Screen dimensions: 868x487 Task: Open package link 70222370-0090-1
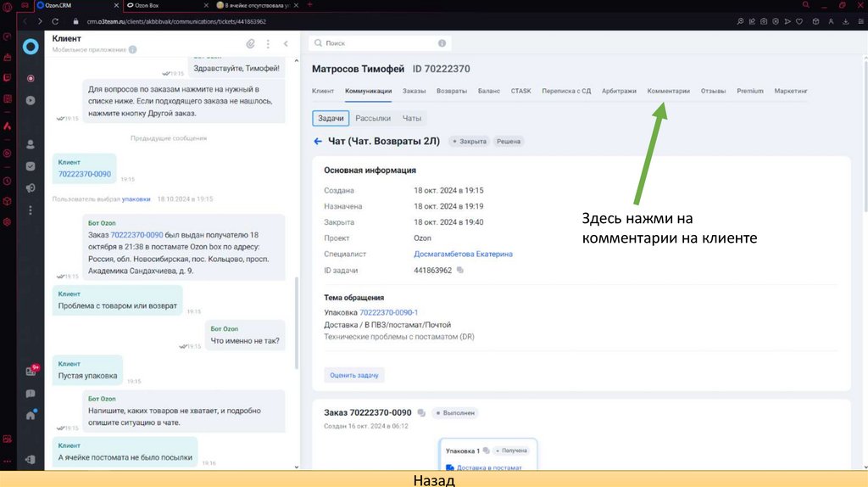coord(388,312)
